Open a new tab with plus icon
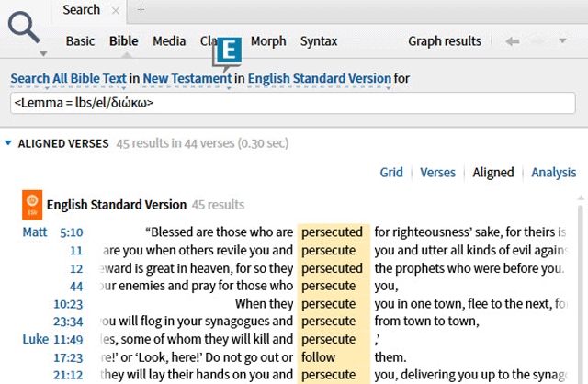Image resolution: width=588 pixels, height=384 pixels. click(141, 10)
